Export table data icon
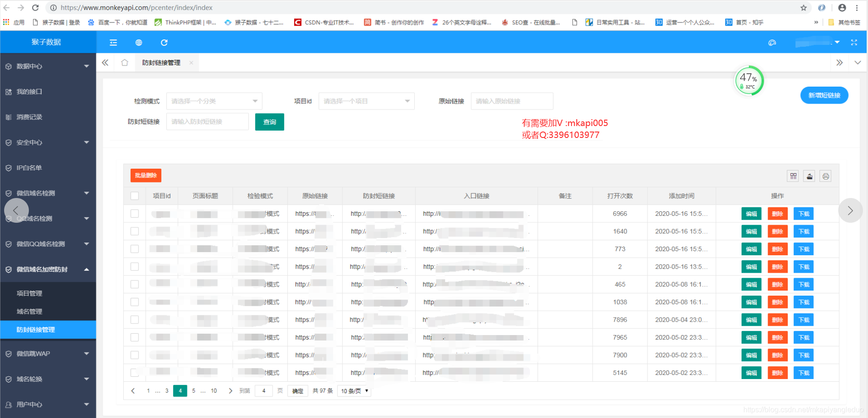868x418 pixels. point(809,176)
